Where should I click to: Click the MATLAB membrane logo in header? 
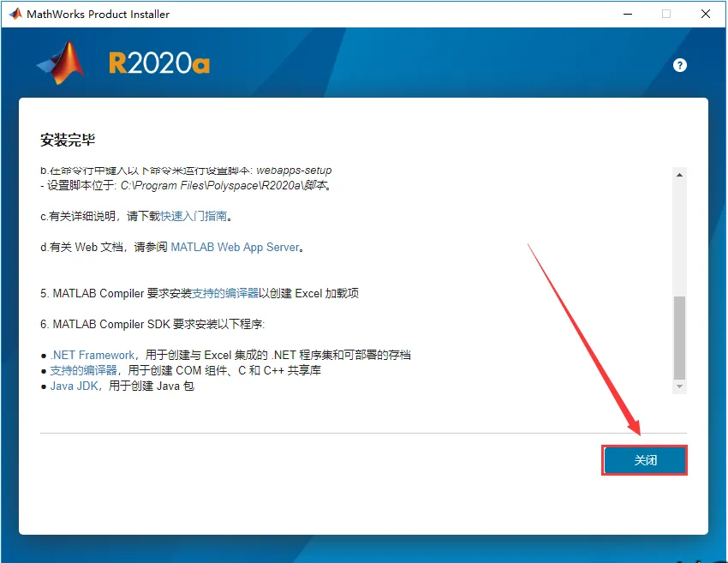click(x=62, y=63)
